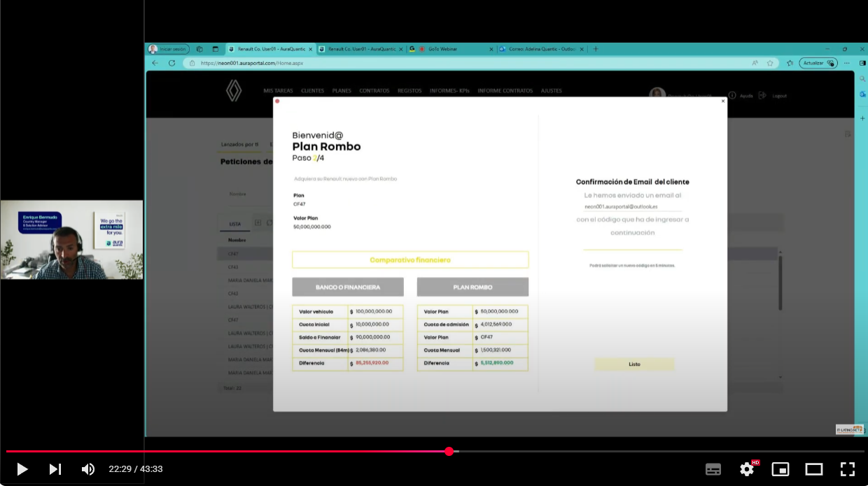Click Valor vehículo value 100,000,000.00
Image resolution: width=868 pixels, height=486 pixels.
click(x=374, y=311)
